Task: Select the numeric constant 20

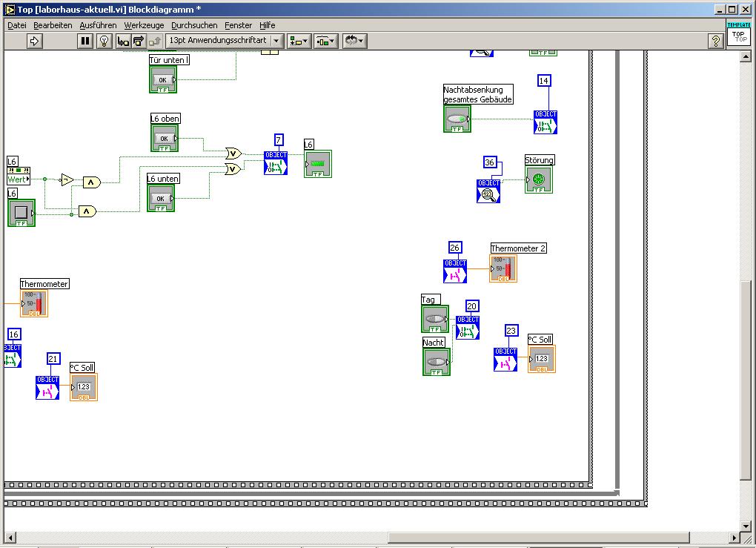Action: (472, 306)
